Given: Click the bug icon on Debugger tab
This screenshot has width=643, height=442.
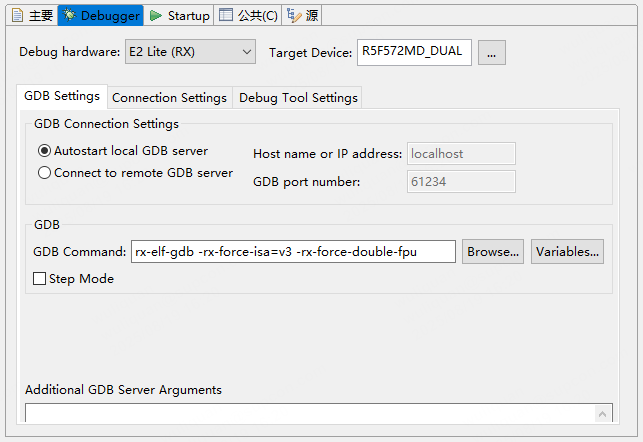Looking at the screenshot, I should (70, 15).
